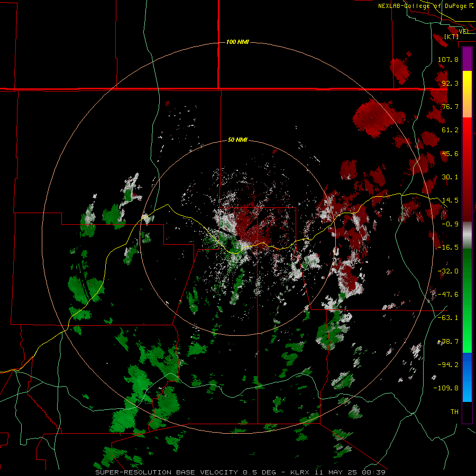Click the 14.5 value on velocity scale

450,200
